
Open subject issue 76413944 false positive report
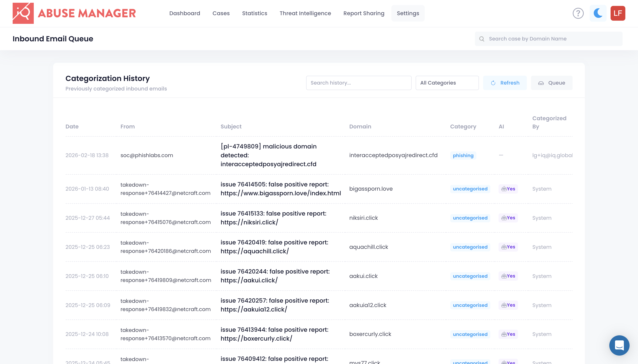(x=274, y=334)
